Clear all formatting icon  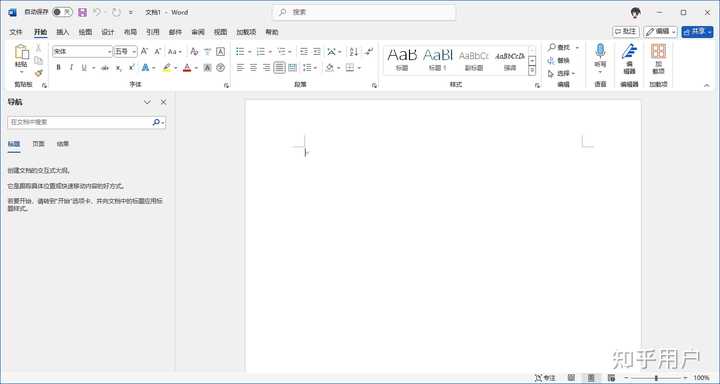pos(194,51)
